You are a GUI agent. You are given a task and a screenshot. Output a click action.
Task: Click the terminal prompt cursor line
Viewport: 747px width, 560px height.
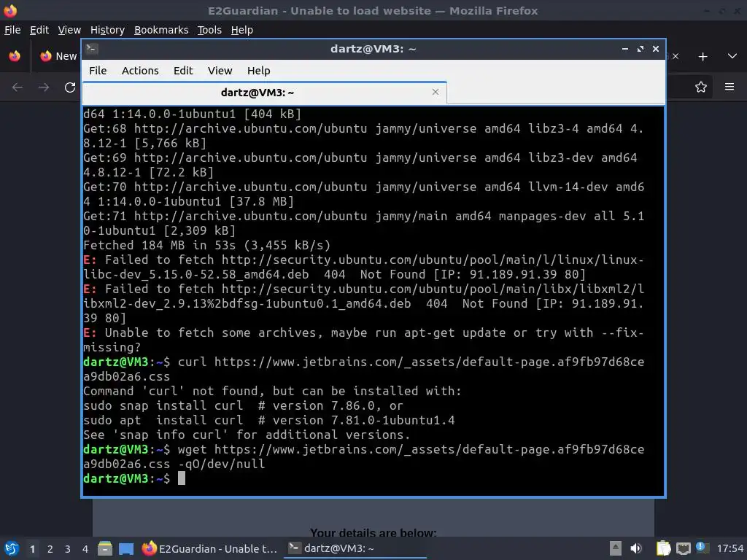point(134,478)
